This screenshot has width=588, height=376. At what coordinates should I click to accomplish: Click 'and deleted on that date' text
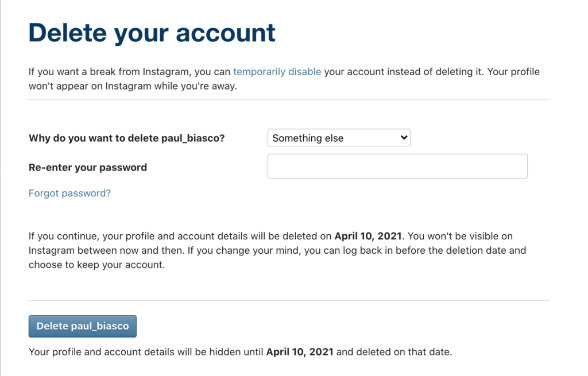pos(394,352)
